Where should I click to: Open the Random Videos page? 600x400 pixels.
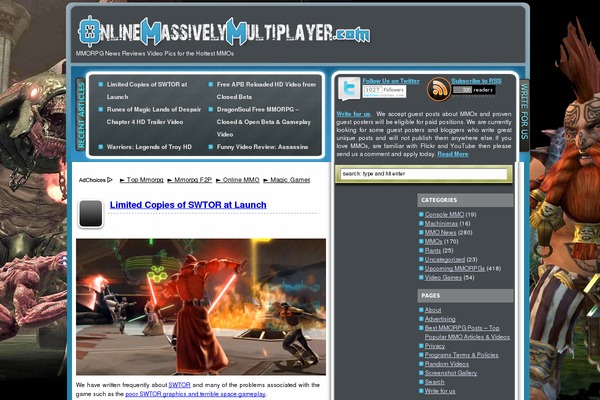(447, 364)
